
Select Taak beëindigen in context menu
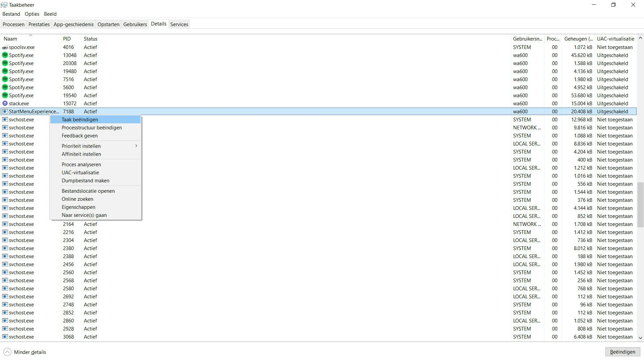(x=80, y=120)
